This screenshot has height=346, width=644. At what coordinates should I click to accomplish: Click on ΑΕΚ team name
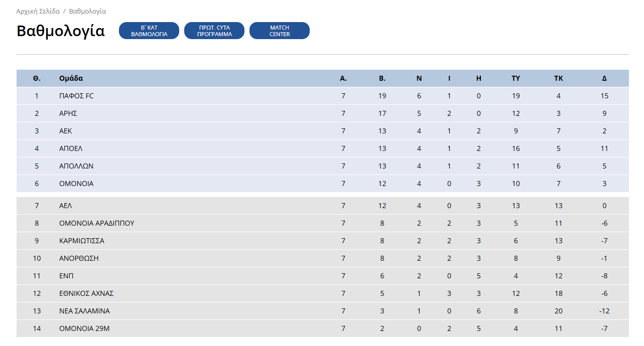click(66, 131)
